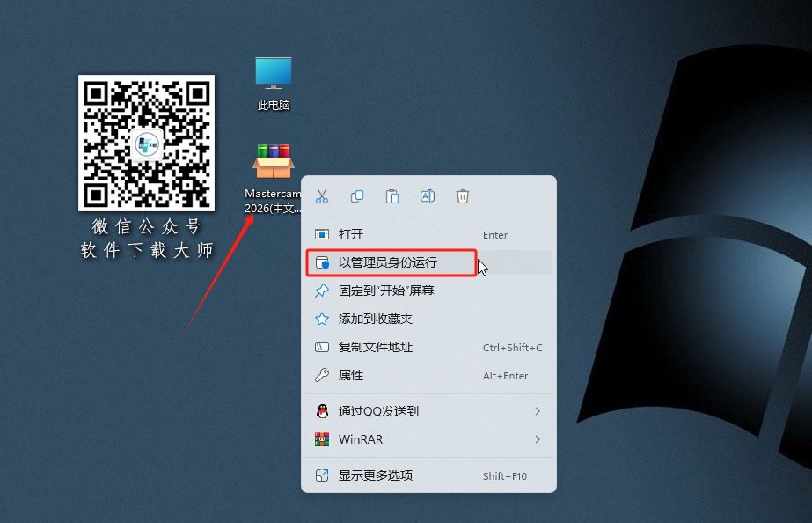Click the WinRAR icon in the menu
Screen dimensions: 812x523
click(322, 439)
